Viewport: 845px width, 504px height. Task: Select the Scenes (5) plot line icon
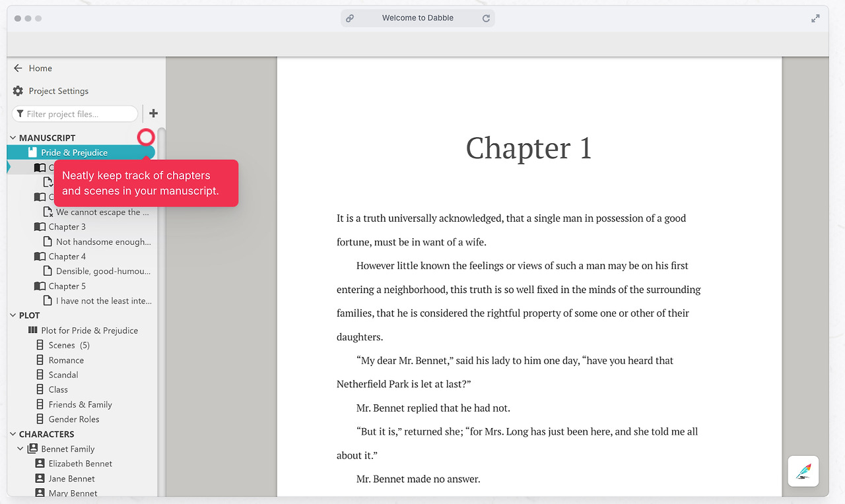click(x=40, y=345)
